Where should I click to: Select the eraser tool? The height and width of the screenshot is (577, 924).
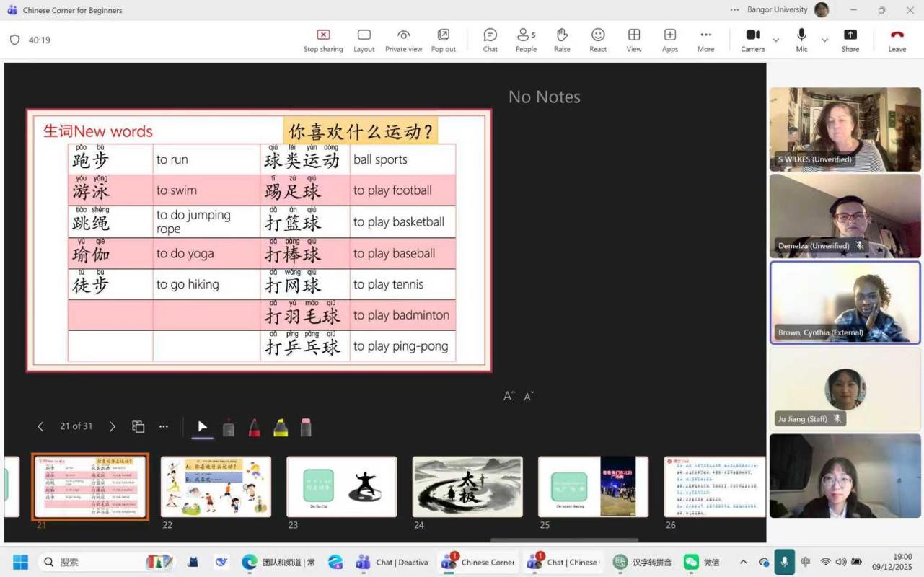pos(306,428)
